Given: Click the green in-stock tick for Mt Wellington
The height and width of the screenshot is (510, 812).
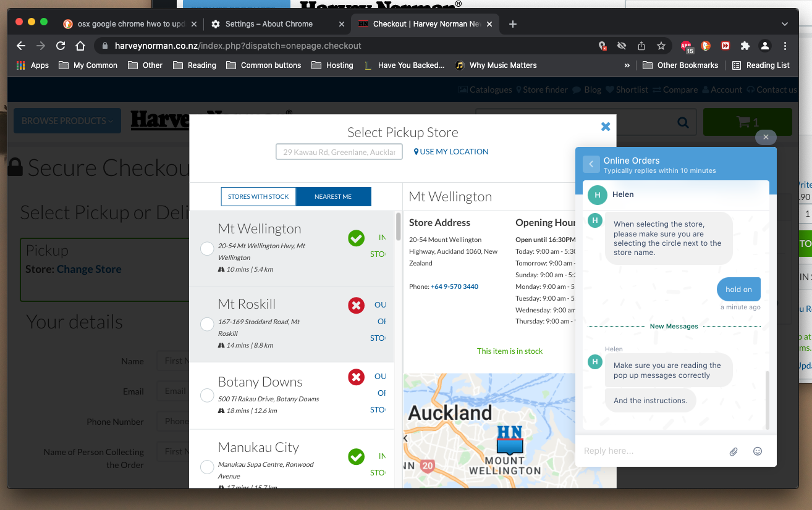Looking at the screenshot, I should 356,238.
